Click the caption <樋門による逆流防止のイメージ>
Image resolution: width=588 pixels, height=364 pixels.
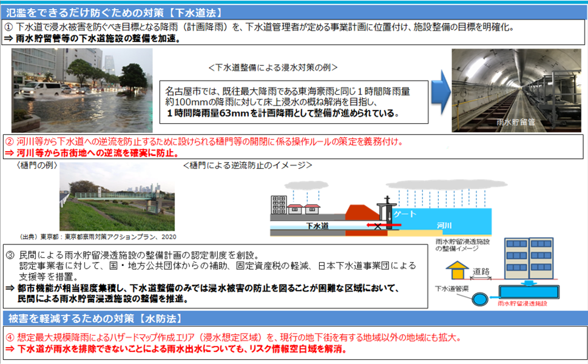pos(248,166)
